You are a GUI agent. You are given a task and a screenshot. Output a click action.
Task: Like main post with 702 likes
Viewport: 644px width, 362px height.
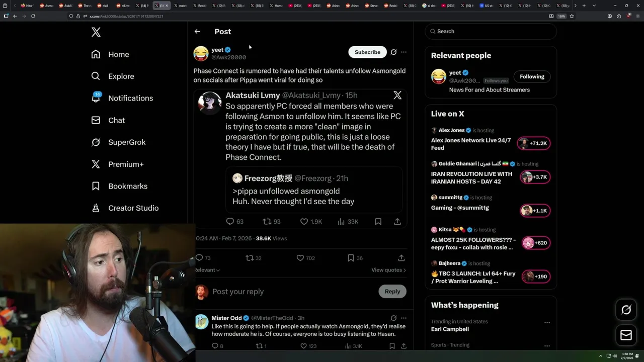(305, 258)
